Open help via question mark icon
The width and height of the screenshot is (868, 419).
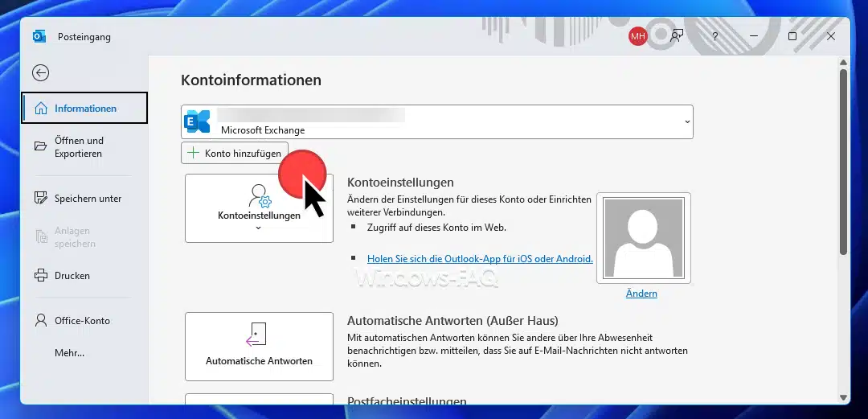tap(714, 37)
